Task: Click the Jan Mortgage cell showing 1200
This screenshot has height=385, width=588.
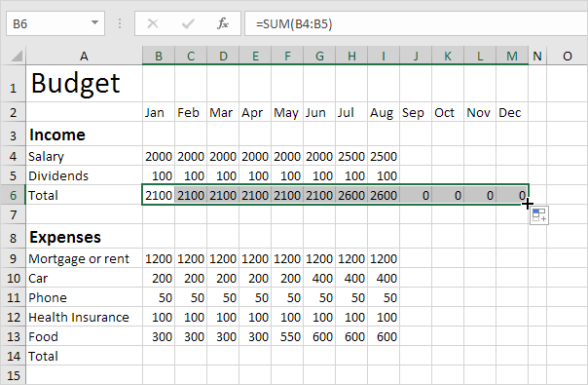Action: click(159, 258)
